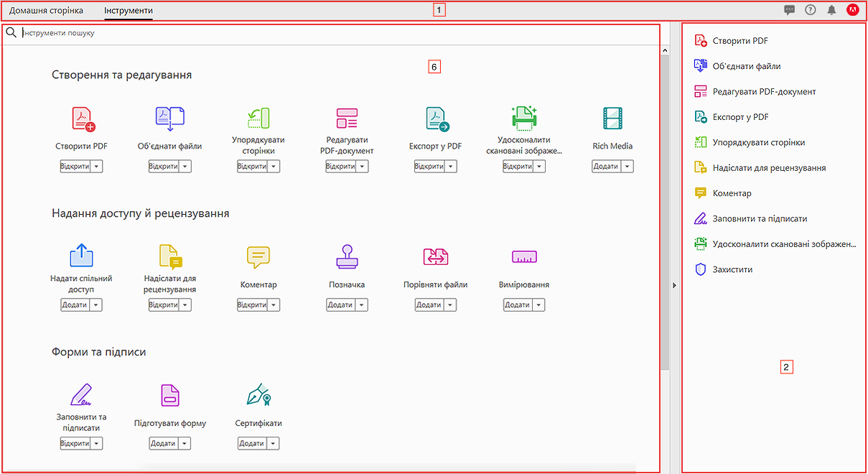Click the Створити PDF tool icon in the center
868x474 pixels.
point(84,118)
